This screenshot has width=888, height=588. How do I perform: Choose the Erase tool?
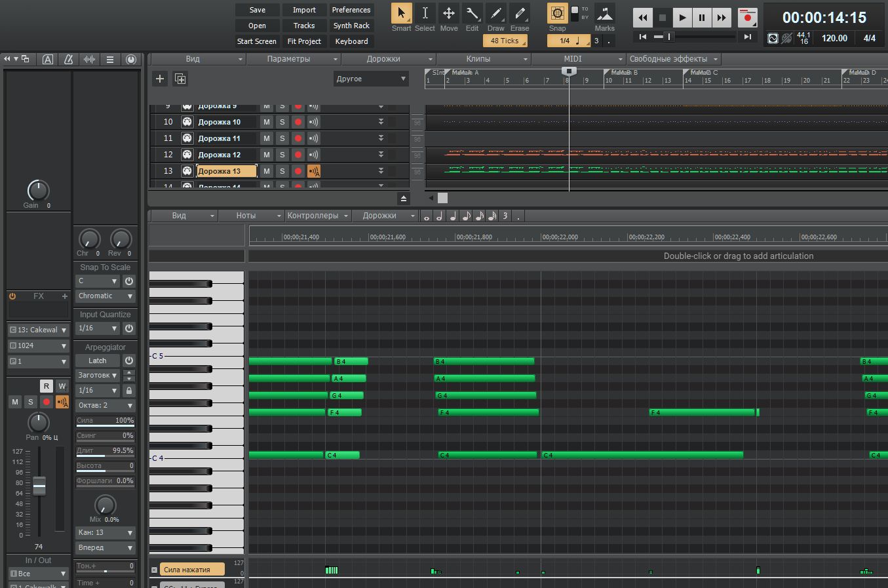pyautogui.click(x=519, y=14)
